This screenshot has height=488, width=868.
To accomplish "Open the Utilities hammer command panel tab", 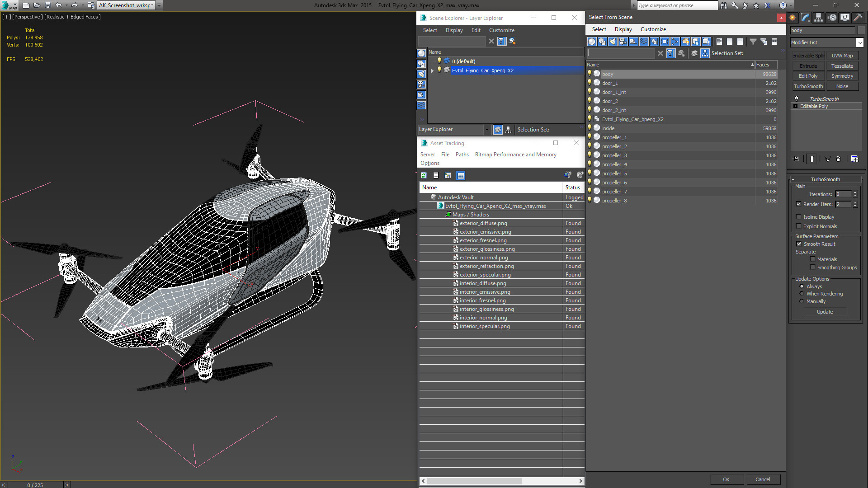I will 858,18.
